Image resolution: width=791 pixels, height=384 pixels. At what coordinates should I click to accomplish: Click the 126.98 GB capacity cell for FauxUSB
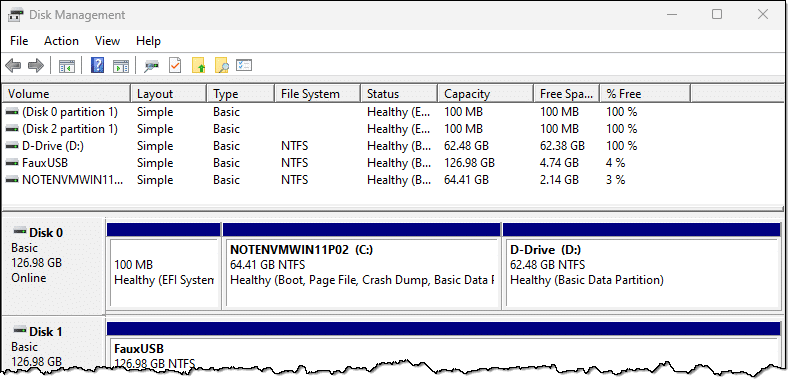[x=469, y=163]
